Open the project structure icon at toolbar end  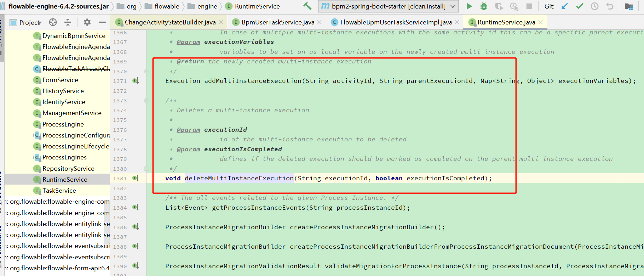pos(629,6)
